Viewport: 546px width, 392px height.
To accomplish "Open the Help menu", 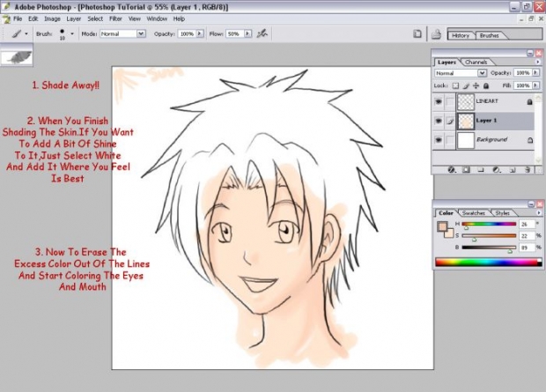I will 179,18.
